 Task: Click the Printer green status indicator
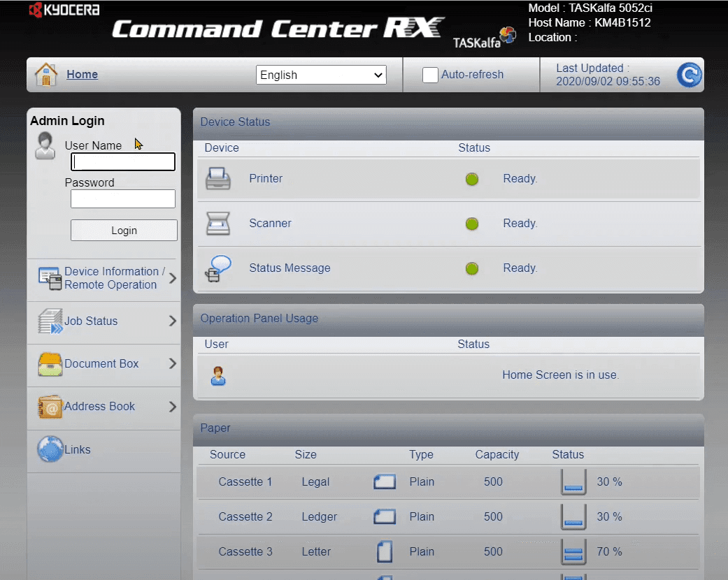coord(472,179)
